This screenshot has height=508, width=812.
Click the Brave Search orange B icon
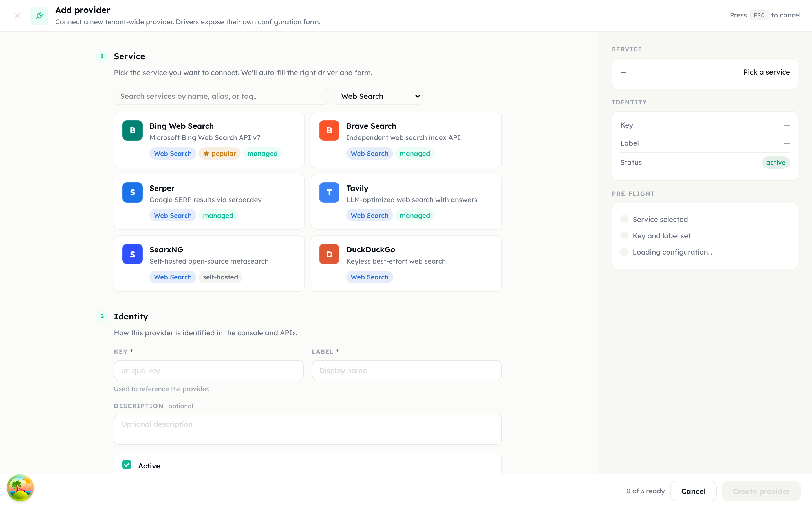coord(329,130)
